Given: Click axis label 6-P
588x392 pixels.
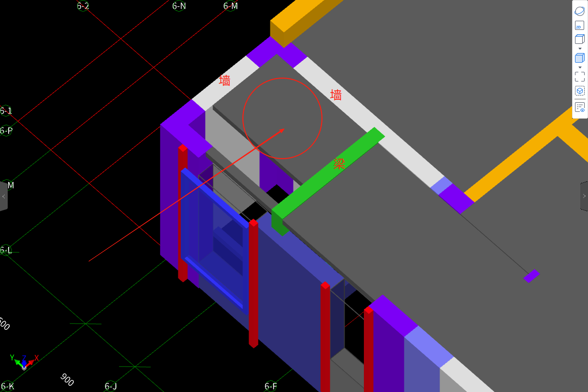Looking at the screenshot, I should click(6, 131).
